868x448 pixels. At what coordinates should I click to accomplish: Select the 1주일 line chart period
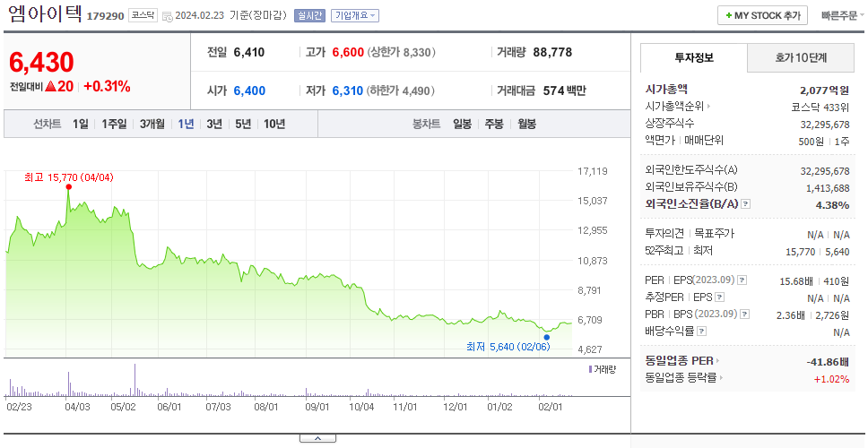114,124
